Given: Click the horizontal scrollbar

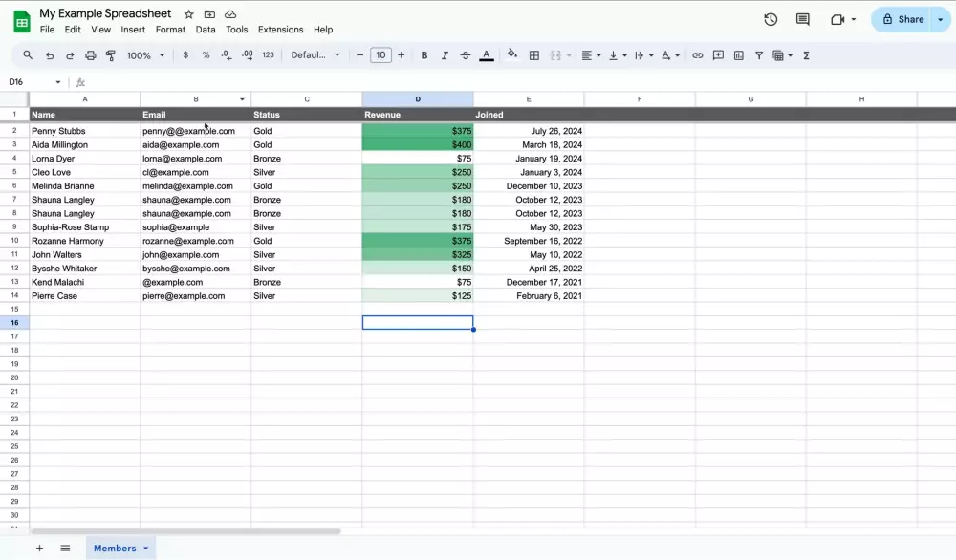Looking at the screenshot, I should 185,531.
